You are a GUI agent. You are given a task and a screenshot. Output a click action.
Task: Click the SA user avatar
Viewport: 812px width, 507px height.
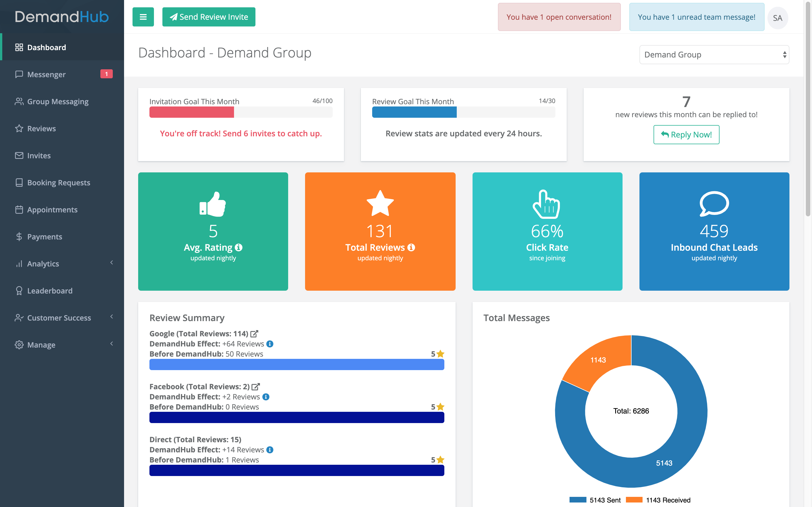coord(777,18)
